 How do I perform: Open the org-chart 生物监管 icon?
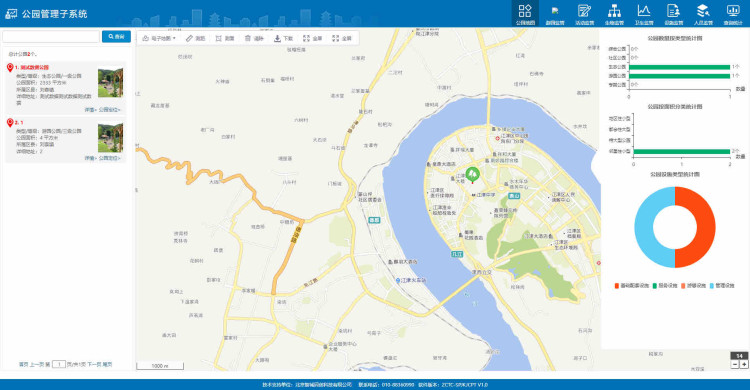(614, 13)
